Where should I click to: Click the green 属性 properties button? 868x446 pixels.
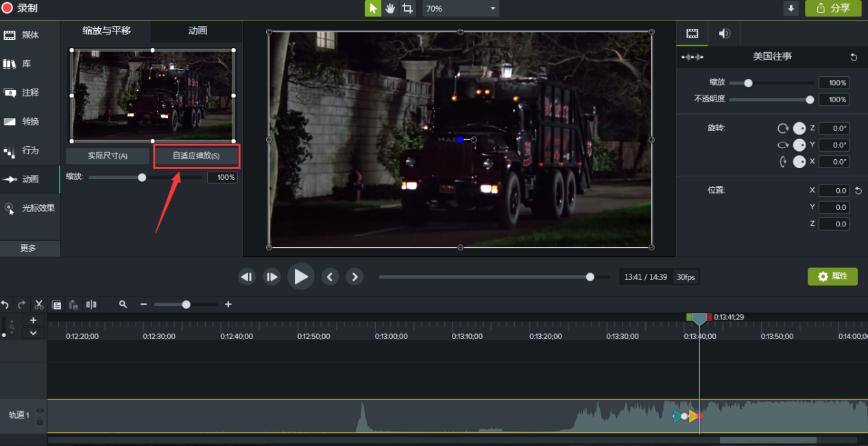click(832, 277)
